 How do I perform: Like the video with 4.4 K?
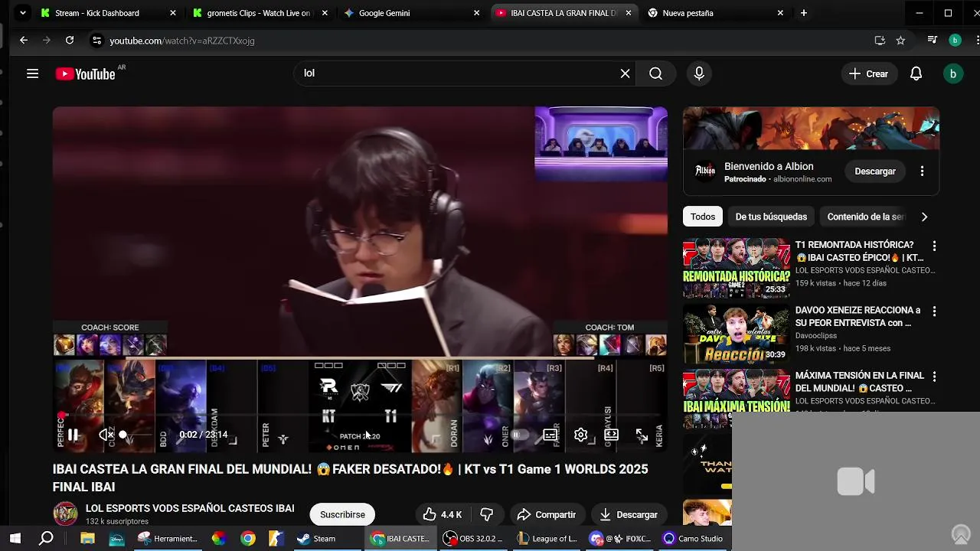[443, 514]
